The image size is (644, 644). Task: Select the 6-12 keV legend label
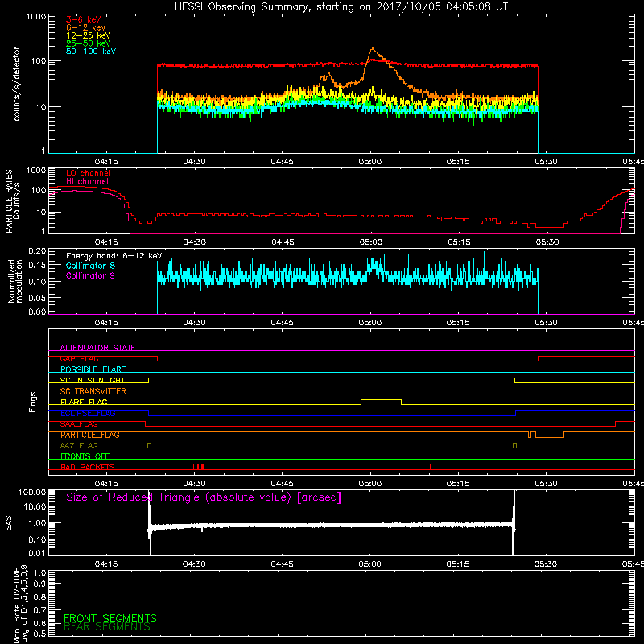coord(86,27)
